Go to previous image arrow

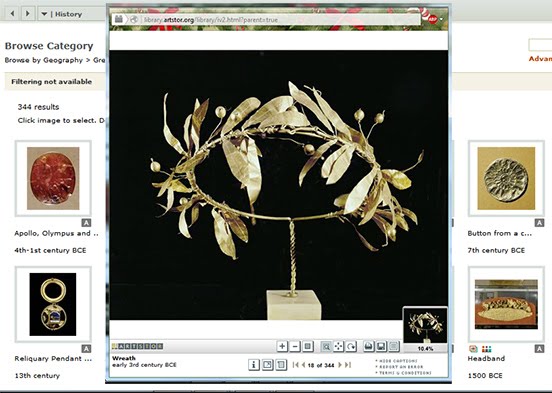click(x=303, y=365)
